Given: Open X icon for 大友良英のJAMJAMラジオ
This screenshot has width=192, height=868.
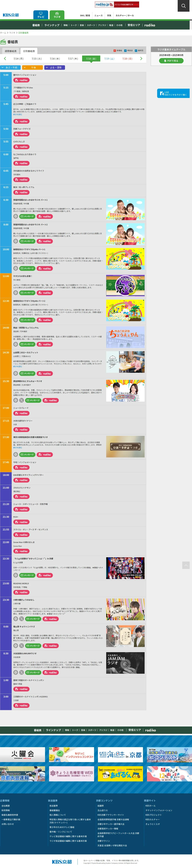Looking at the screenshot, I should (x=22, y=673).
